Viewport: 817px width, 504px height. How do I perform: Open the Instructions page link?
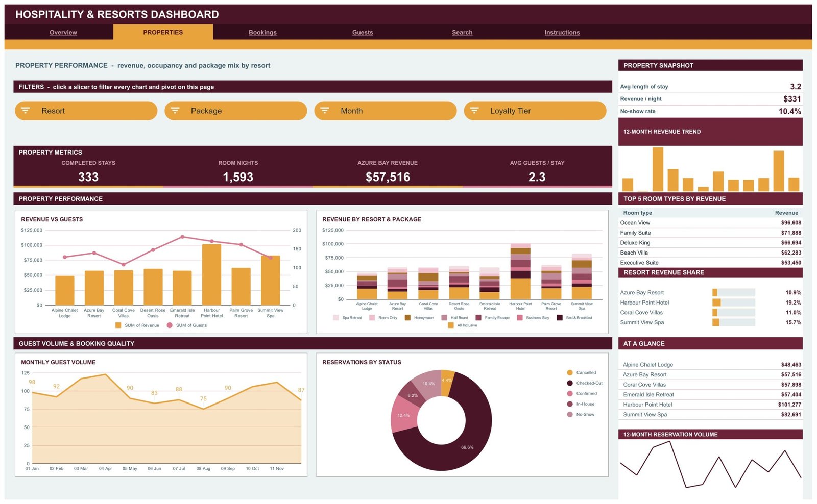point(562,32)
